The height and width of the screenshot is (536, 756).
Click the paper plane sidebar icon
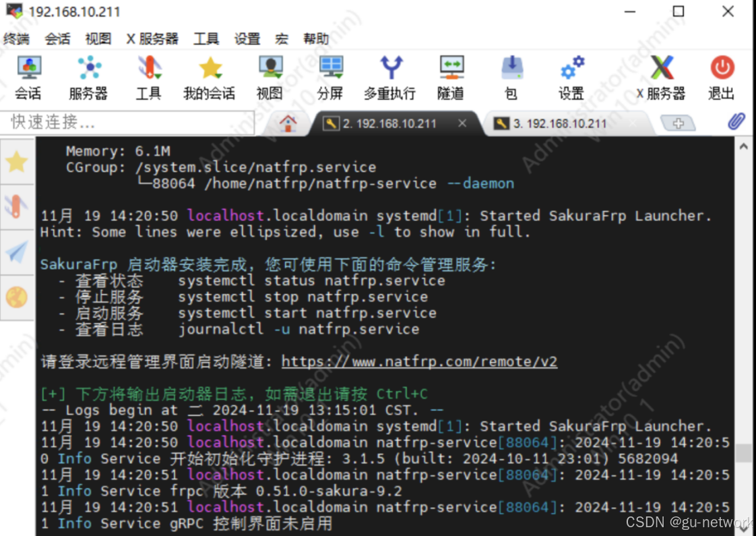[17, 252]
